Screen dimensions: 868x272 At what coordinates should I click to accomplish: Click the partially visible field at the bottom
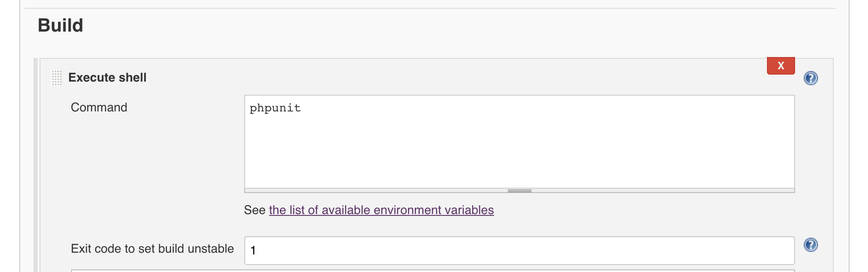pyautogui.click(x=433, y=271)
